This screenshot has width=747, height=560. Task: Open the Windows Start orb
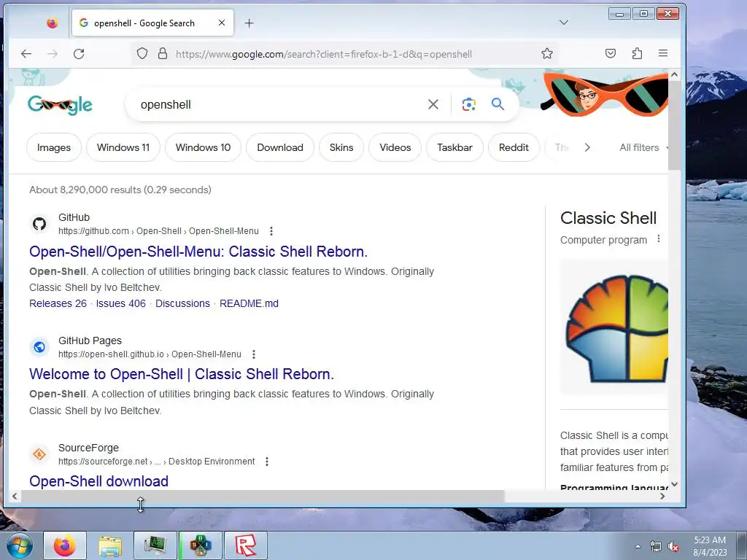pyautogui.click(x=20, y=546)
